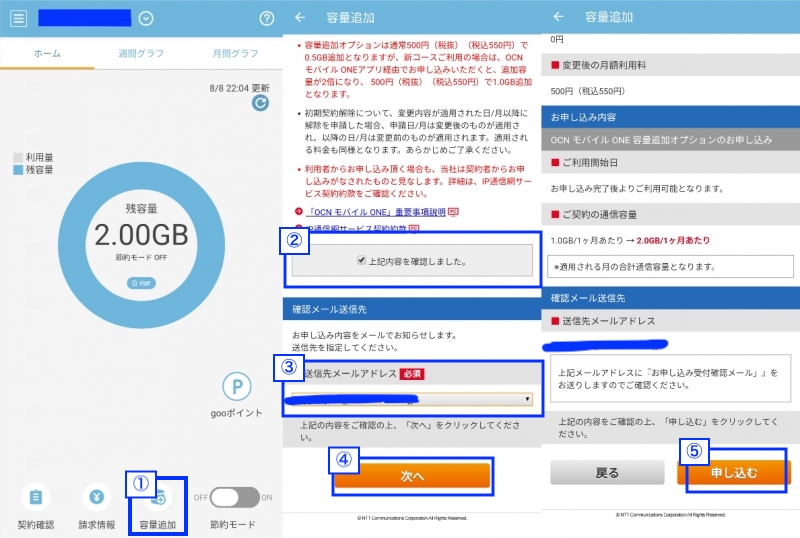Click the 送信先メールアドレス label on right screen

coord(609,321)
